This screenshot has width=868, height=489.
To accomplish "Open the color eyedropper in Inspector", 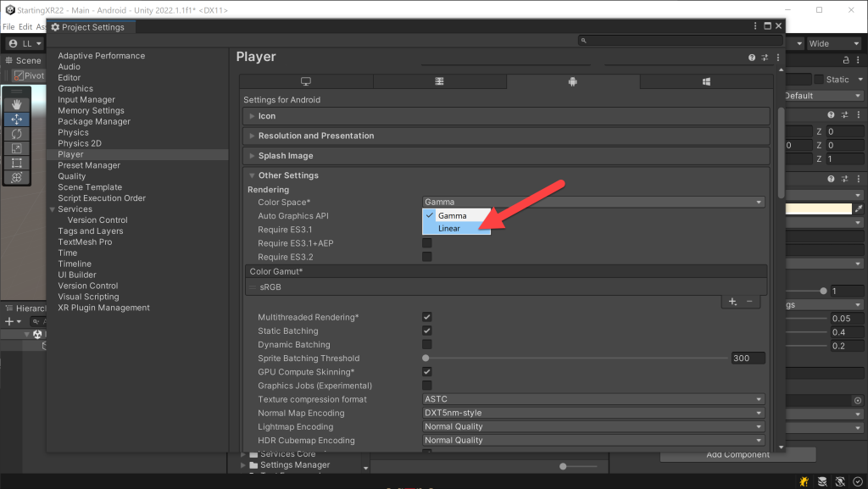I will tap(858, 208).
